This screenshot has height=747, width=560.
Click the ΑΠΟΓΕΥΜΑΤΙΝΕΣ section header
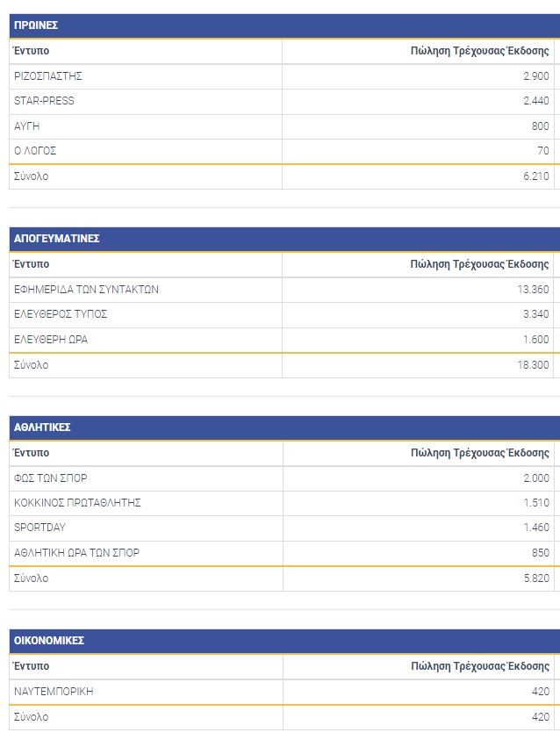(56, 239)
